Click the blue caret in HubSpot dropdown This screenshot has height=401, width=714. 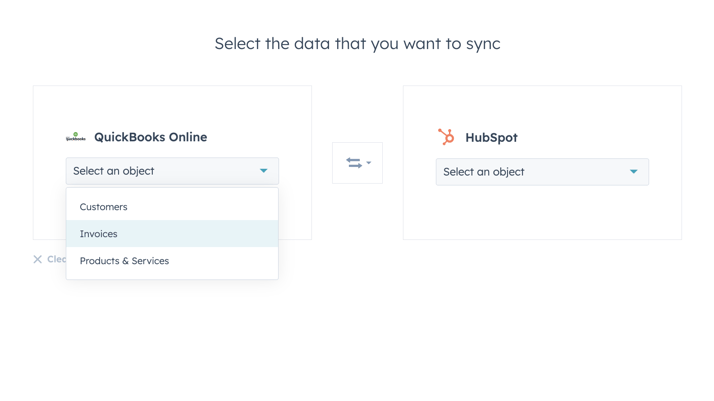(633, 172)
